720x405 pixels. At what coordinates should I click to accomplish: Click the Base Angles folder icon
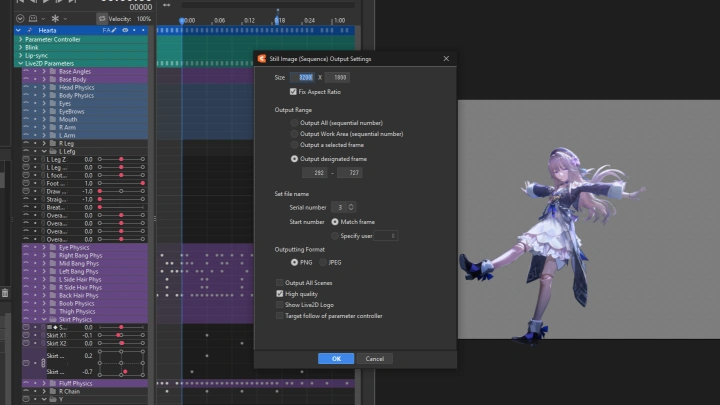[x=53, y=72]
